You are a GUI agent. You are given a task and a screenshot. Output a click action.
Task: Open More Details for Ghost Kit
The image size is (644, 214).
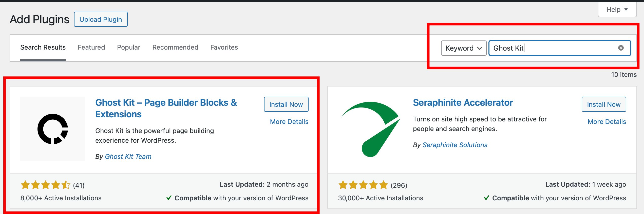[x=289, y=122]
